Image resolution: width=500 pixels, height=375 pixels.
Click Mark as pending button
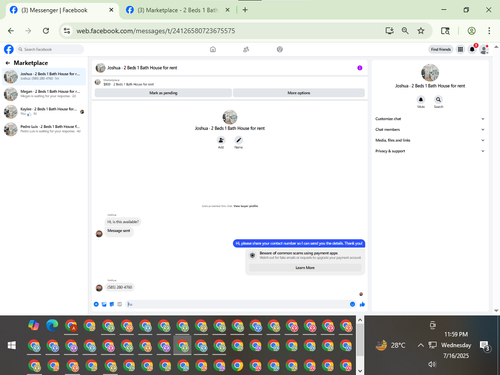point(163,93)
